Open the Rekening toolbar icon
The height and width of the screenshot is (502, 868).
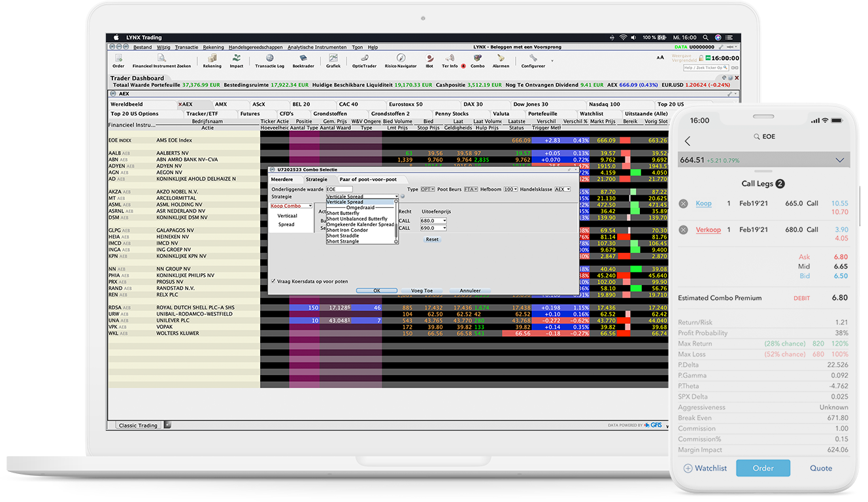[x=212, y=61]
